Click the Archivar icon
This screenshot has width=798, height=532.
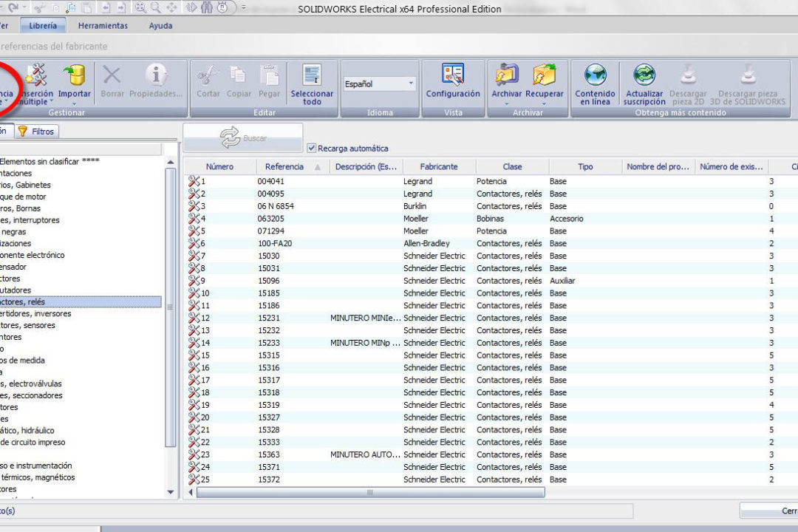pyautogui.click(x=506, y=75)
